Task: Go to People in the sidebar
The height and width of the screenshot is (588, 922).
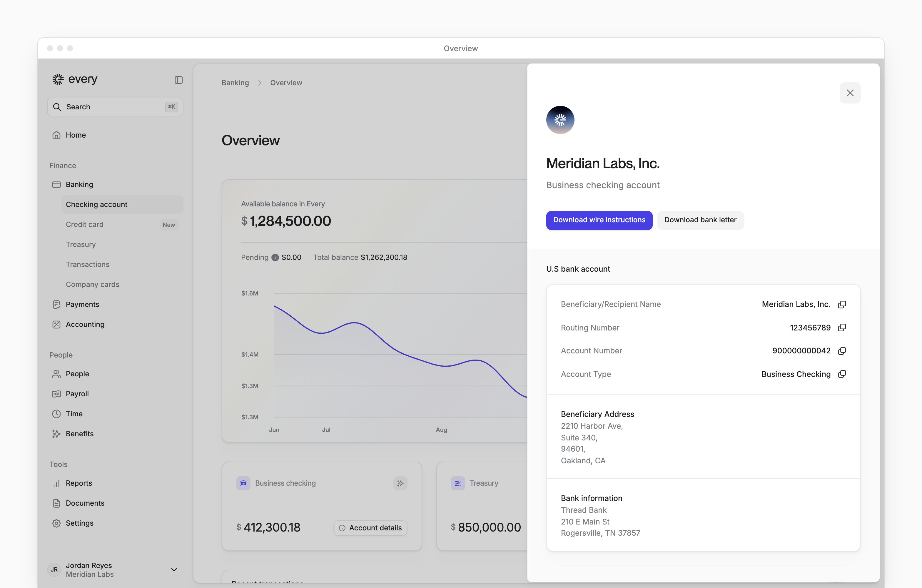Action: point(115,374)
